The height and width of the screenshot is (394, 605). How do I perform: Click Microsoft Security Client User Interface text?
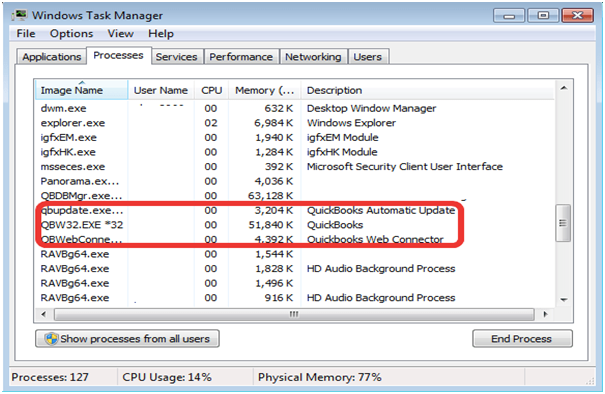click(x=404, y=167)
